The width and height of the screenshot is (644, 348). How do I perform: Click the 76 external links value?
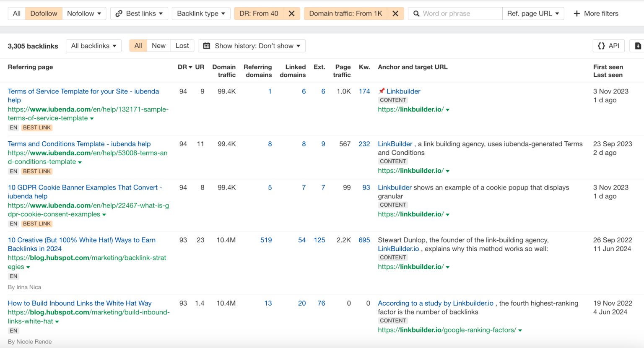click(321, 303)
